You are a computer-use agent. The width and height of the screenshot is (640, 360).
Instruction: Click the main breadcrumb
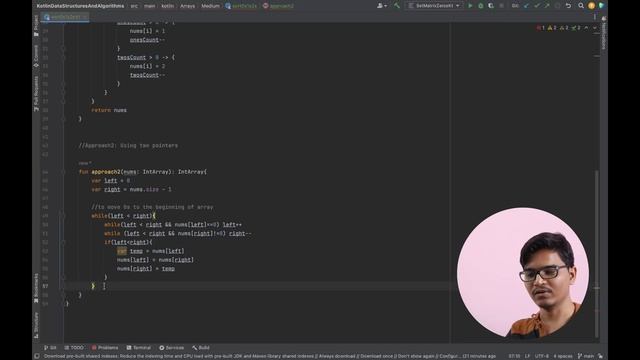149,6
